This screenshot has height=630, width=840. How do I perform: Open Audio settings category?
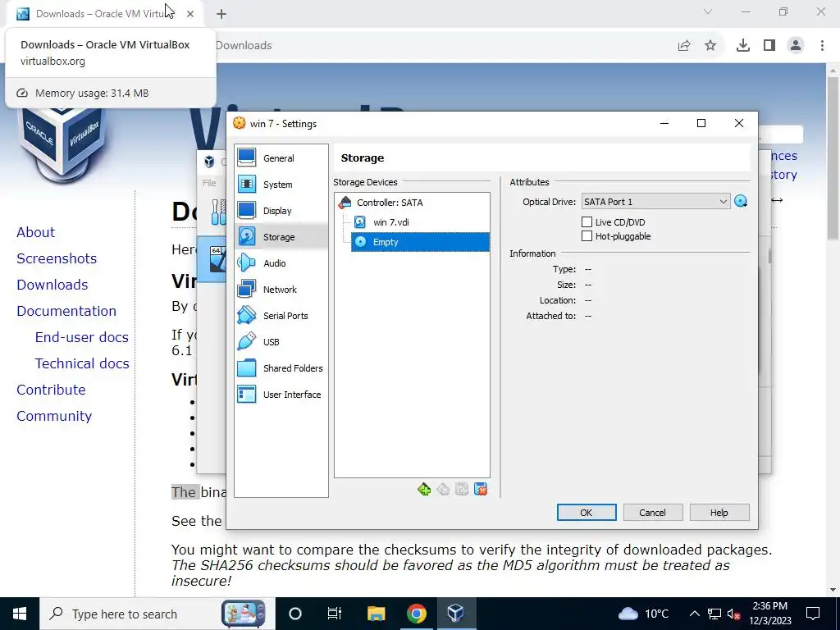tap(281, 263)
